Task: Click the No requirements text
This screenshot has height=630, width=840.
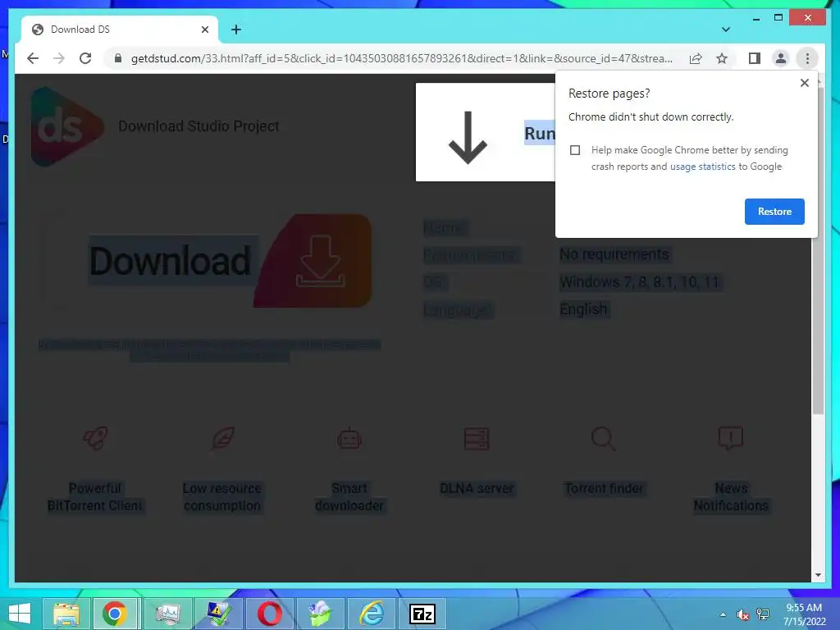Action: (x=614, y=254)
